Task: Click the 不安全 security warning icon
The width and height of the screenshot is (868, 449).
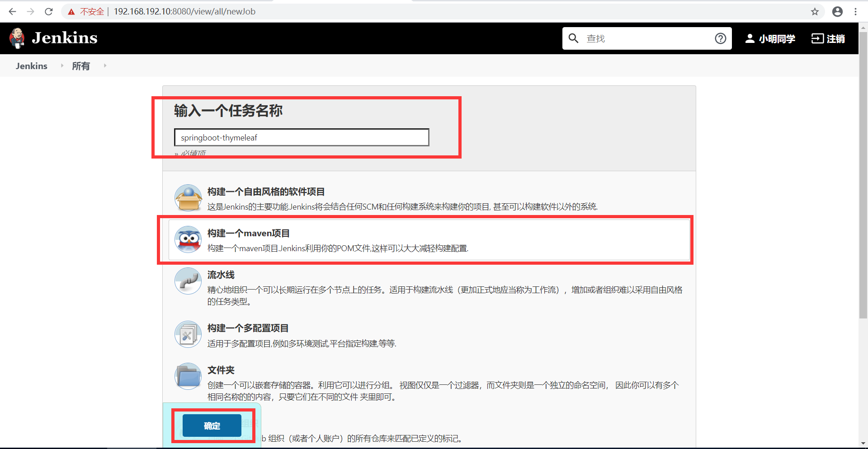Action: (71, 12)
